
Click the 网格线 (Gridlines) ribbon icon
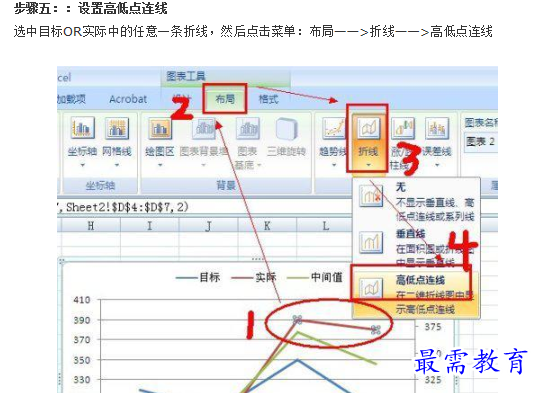point(117,128)
